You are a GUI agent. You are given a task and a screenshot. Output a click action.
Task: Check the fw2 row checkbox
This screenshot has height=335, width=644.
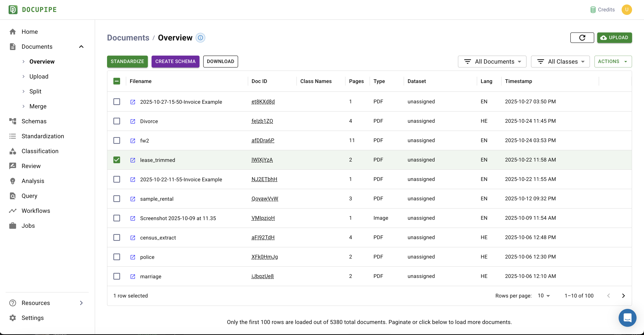117,140
